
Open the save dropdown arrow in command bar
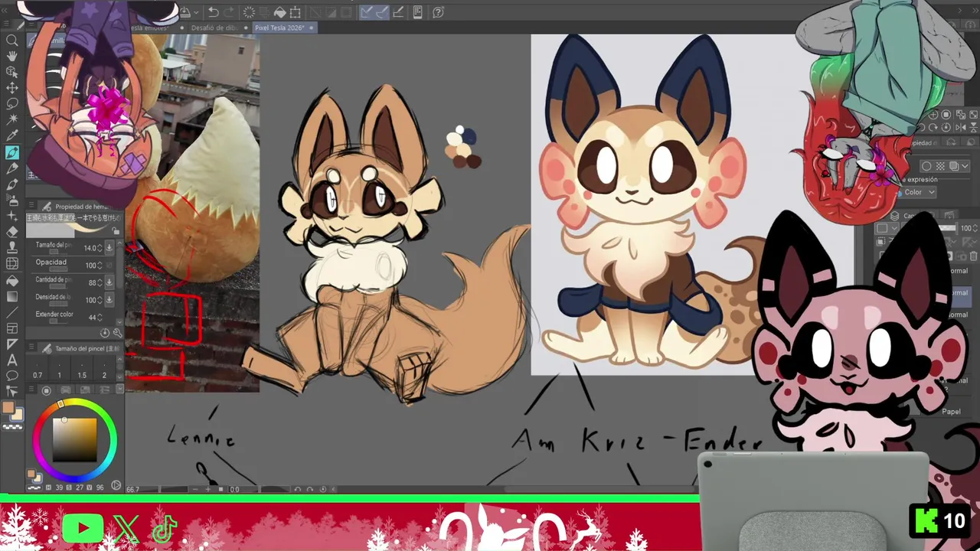[197, 12]
